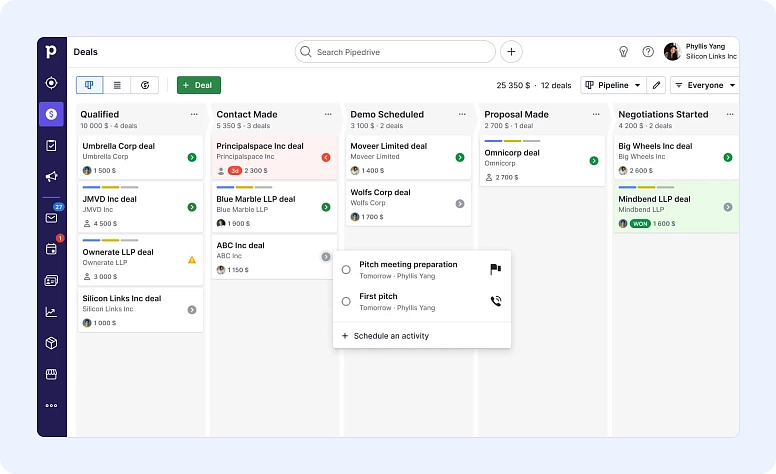Viewport: 776px width, 474px height.
Task: Open the Everyone filter dropdown
Action: pos(705,86)
